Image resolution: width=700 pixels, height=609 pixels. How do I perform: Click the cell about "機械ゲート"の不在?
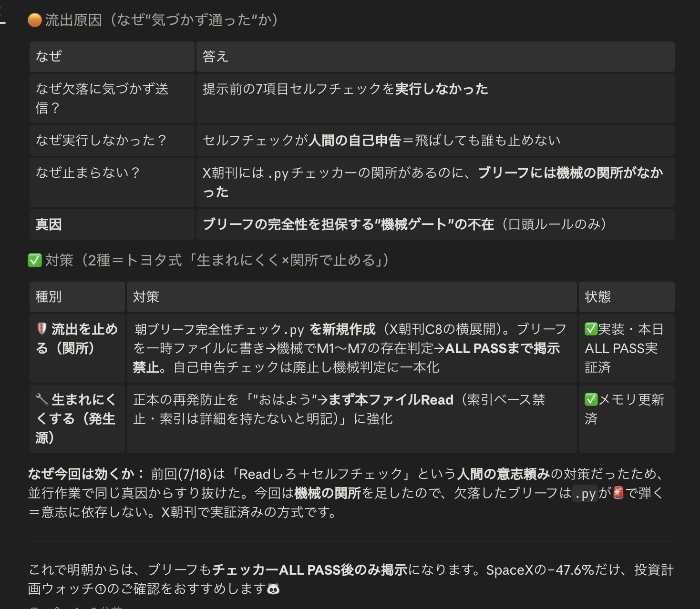435,224
